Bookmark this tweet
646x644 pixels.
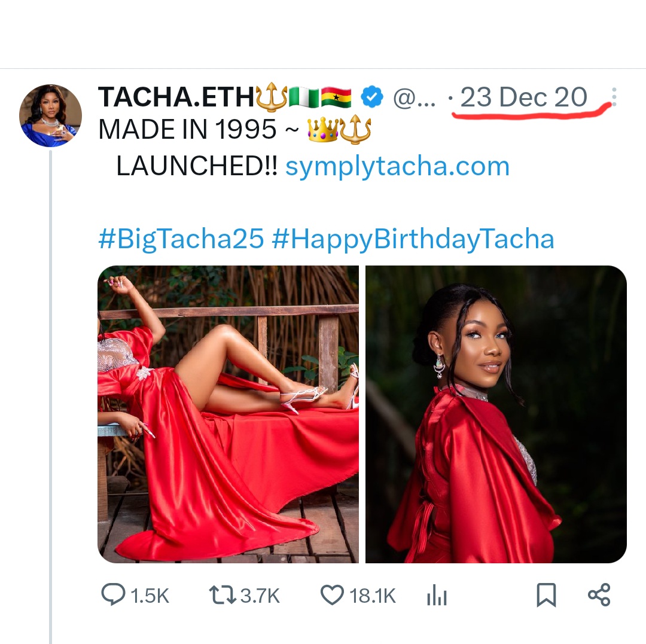tap(546, 595)
